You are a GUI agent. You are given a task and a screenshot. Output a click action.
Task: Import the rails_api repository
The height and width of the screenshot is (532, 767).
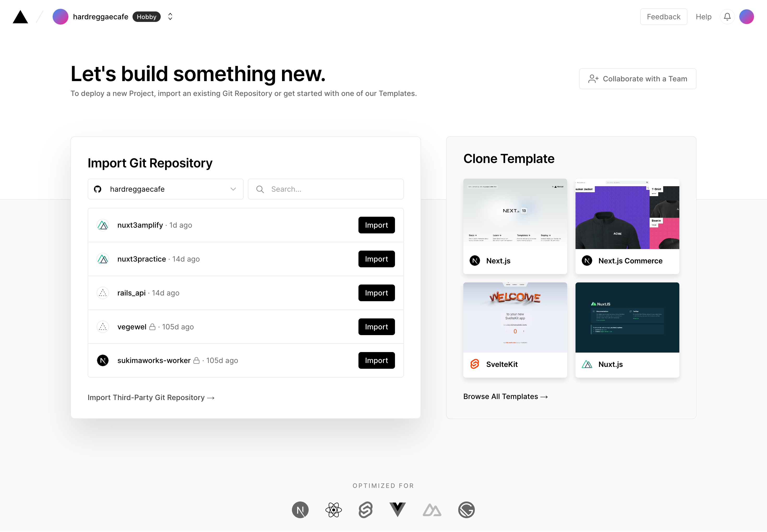coord(376,293)
